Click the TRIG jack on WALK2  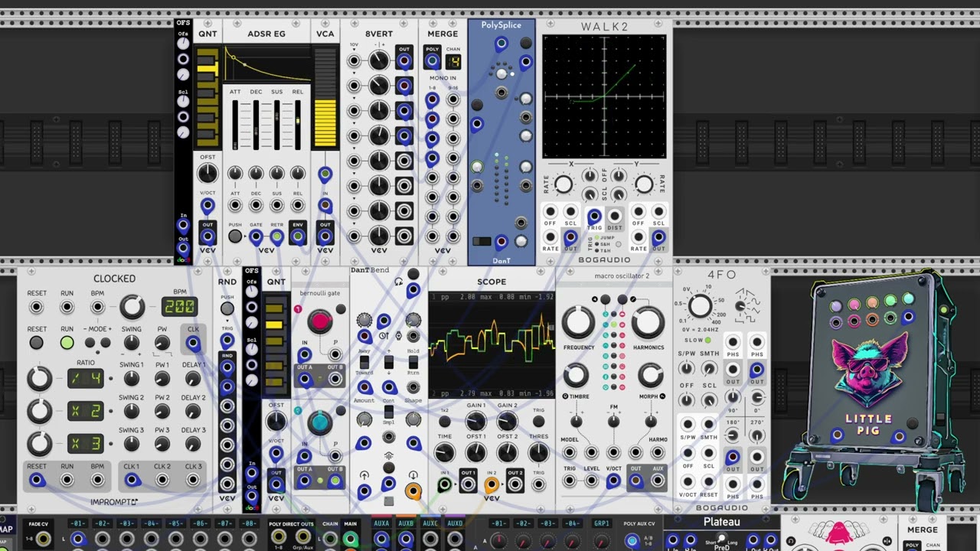(594, 217)
